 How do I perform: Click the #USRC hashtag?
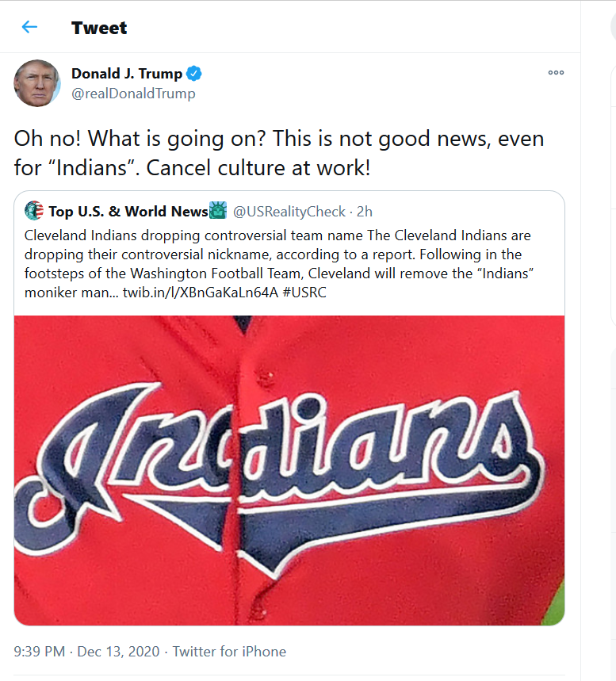[304, 293]
